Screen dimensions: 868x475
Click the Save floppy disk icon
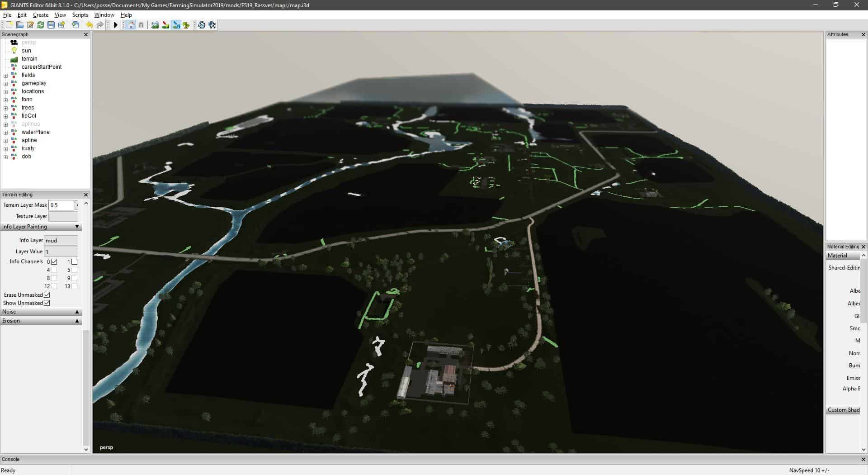[51, 25]
